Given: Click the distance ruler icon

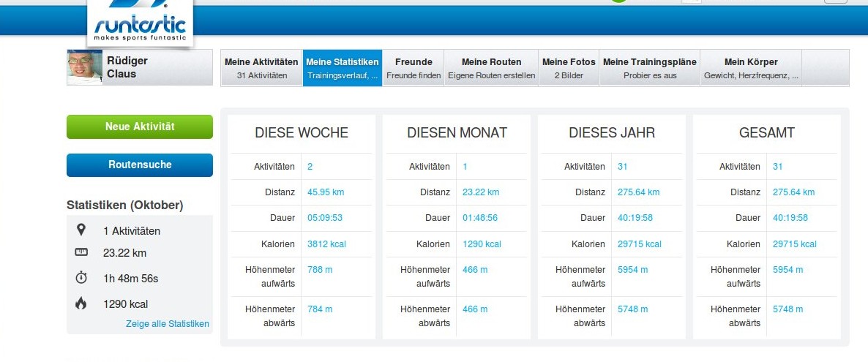Looking at the screenshot, I should click(x=81, y=253).
